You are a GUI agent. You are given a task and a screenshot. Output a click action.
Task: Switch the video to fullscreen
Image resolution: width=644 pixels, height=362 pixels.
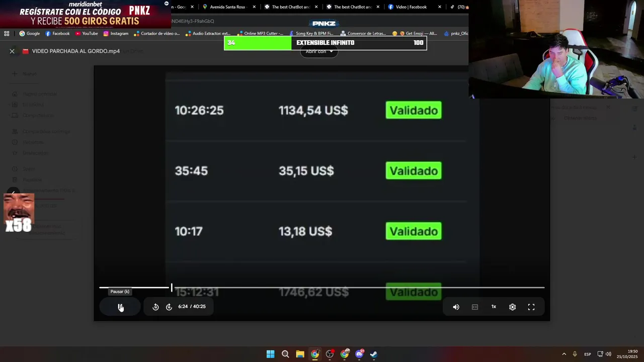point(531,307)
